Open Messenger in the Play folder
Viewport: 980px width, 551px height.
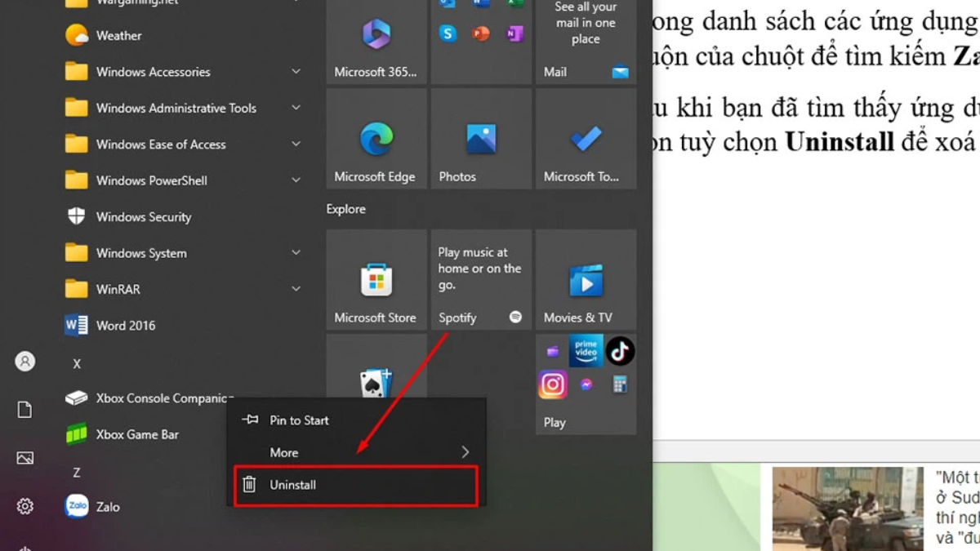[586, 384]
